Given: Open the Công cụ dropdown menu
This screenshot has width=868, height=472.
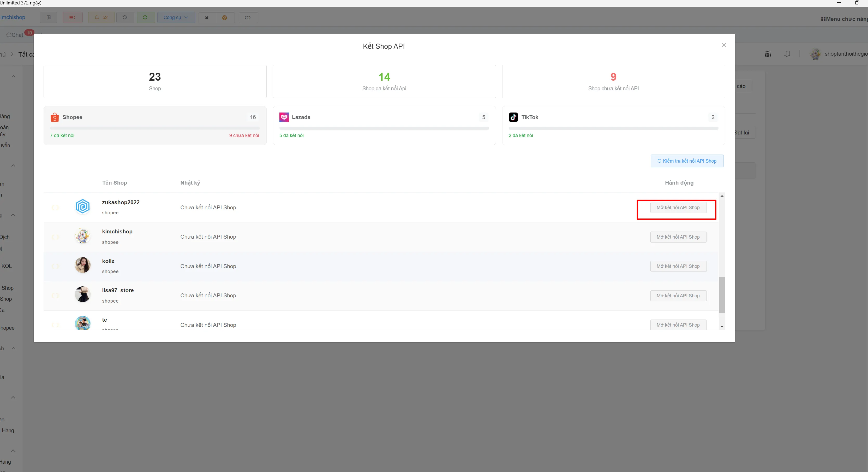Looking at the screenshot, I should (x=176, y=17).
